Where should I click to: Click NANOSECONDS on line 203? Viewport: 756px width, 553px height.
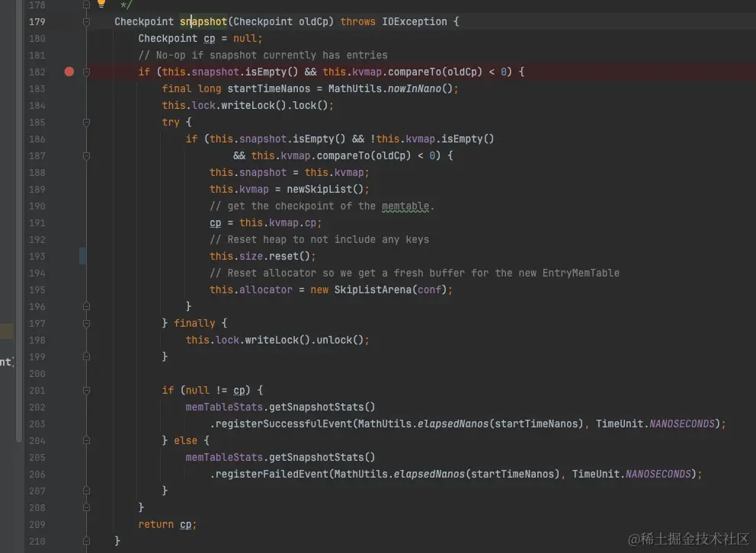[682, 424]
